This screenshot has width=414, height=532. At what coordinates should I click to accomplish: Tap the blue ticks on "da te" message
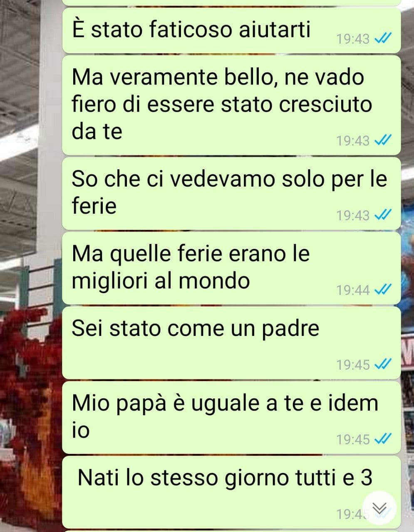point(382,141)
